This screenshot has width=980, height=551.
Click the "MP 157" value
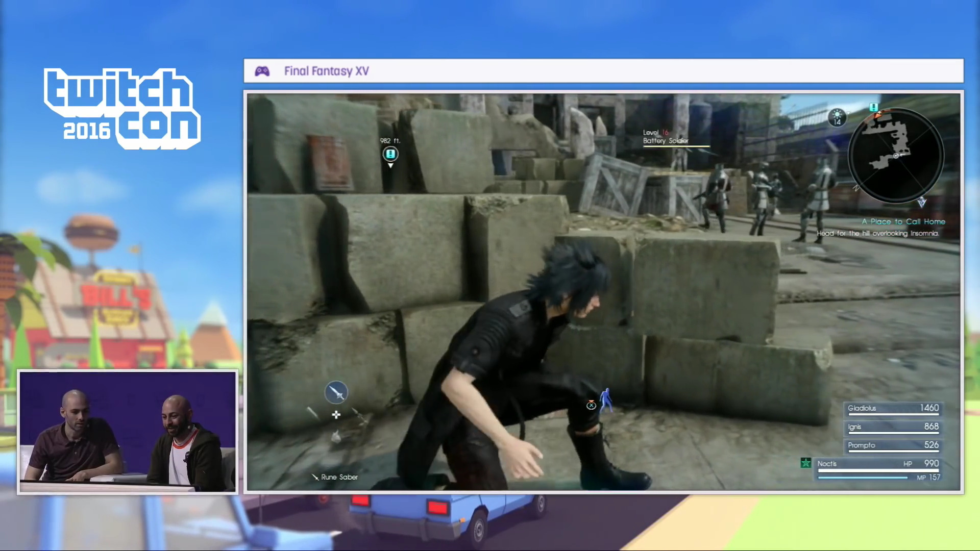pos(928,478)
